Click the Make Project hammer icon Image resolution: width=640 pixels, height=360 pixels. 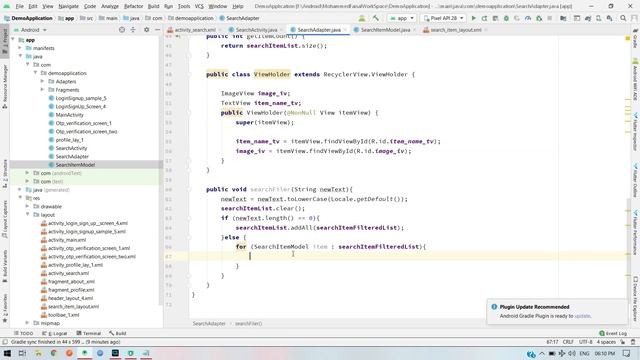pos(375,18)
